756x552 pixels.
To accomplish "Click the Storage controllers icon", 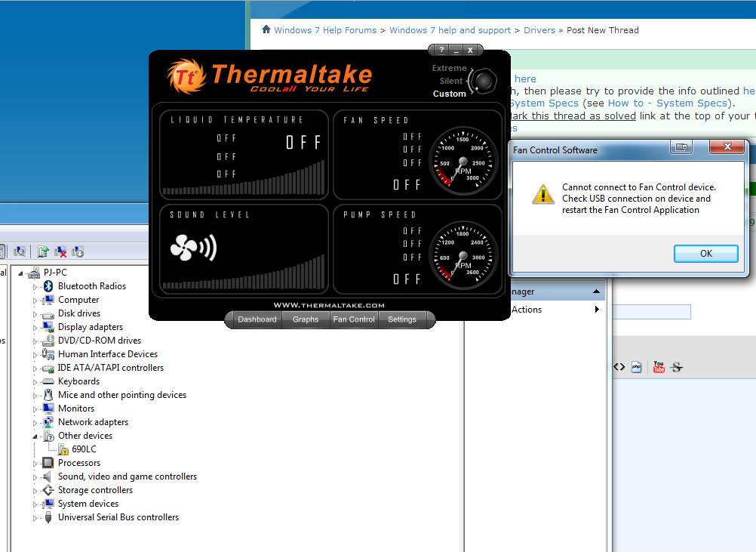I will (48, 490).
